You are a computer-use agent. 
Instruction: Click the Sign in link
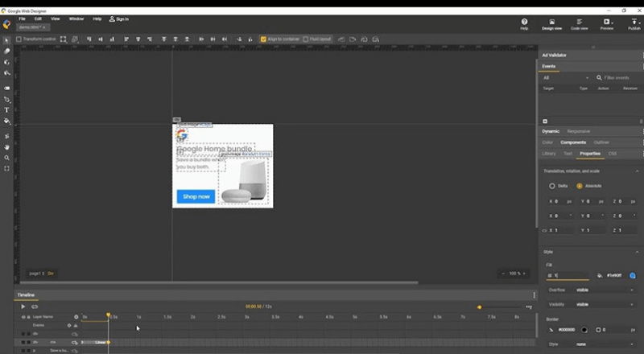coord(119,19)
